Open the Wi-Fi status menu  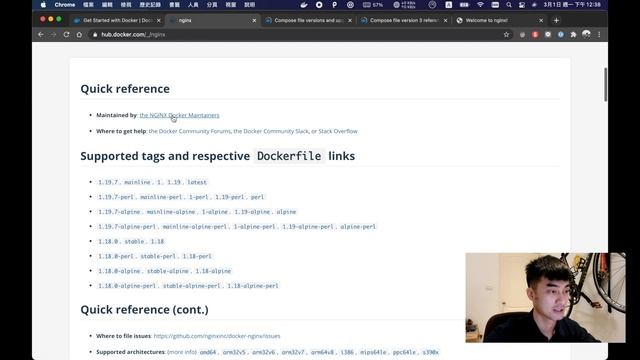pyautogui.click(x=480, y=5)
